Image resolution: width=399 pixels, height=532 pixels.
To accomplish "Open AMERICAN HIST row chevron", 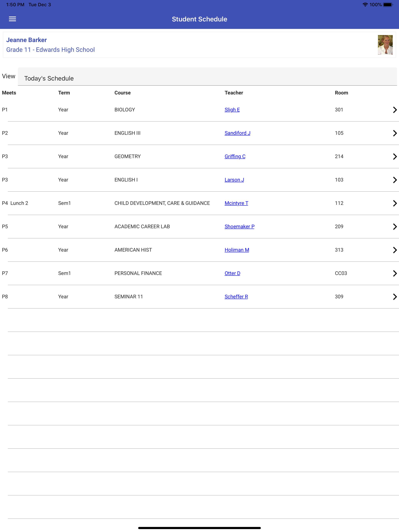I will click(395, 250).
